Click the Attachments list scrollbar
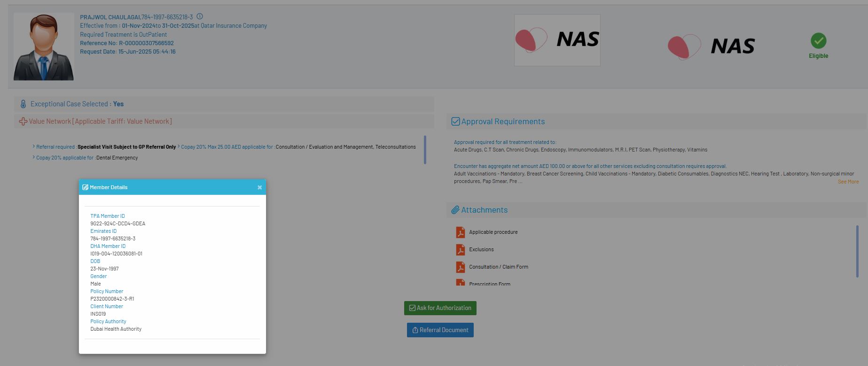This screenshot has height=366, width=868. point(858,251)
